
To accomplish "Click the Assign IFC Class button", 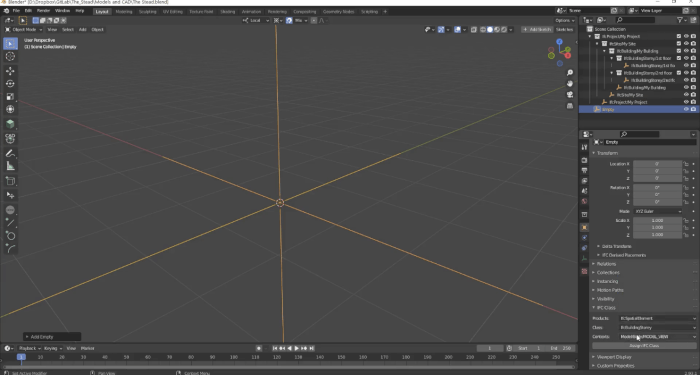I will 644,346.
